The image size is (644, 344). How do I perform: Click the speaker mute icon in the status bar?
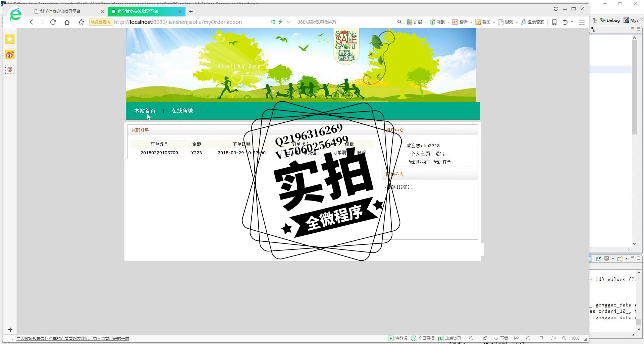[x=553, y=338]
